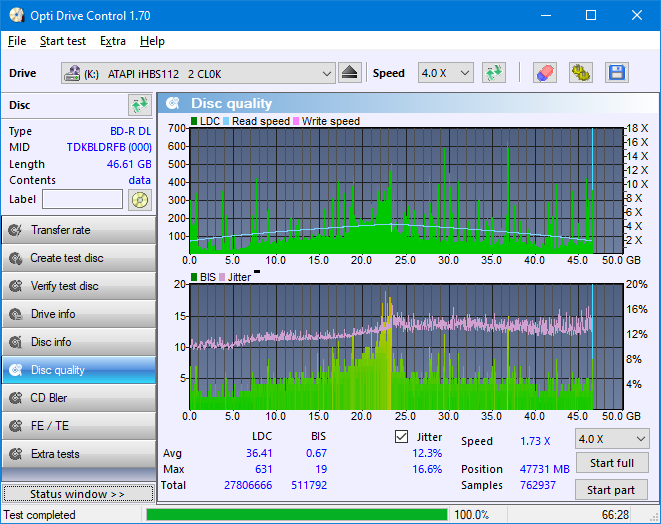Click the Label text input field

82,199
